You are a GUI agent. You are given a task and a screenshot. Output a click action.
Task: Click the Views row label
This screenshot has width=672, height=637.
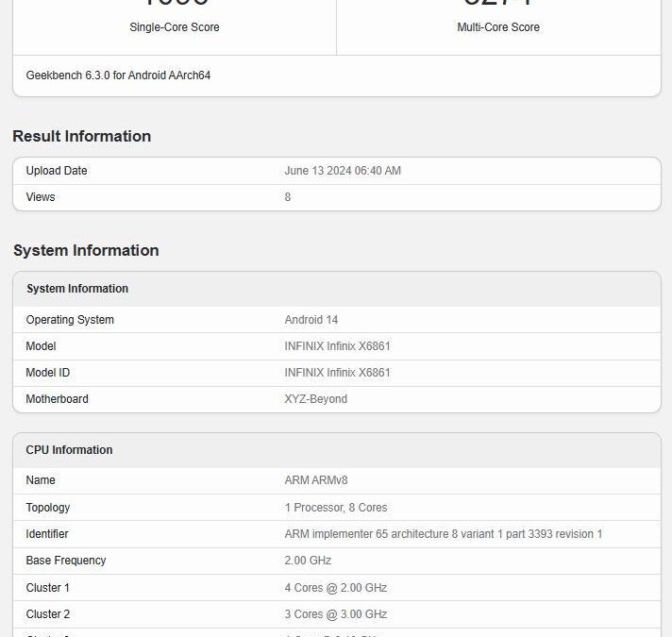click(x=41, y=197)
